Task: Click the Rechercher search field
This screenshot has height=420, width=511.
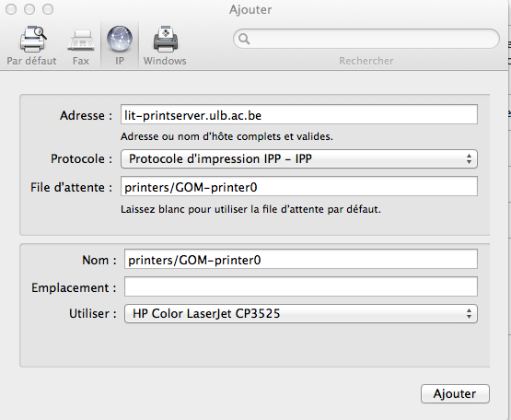Action: [366, 39]
